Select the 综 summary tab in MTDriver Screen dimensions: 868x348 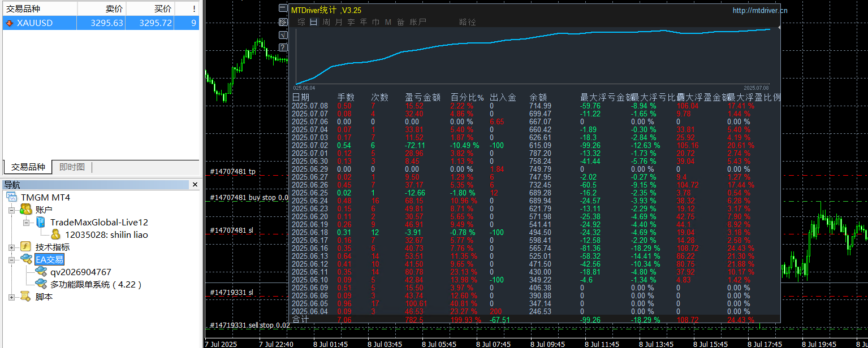coord(301,22)
